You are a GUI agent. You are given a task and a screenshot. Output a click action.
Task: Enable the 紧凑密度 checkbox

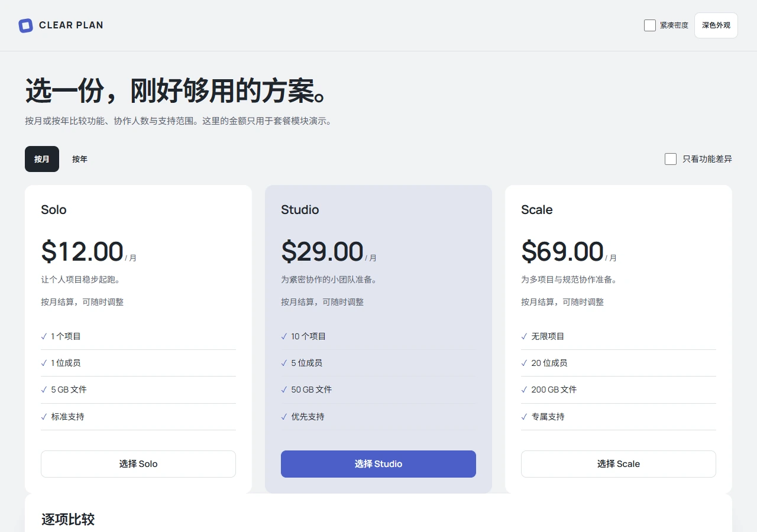650,25
